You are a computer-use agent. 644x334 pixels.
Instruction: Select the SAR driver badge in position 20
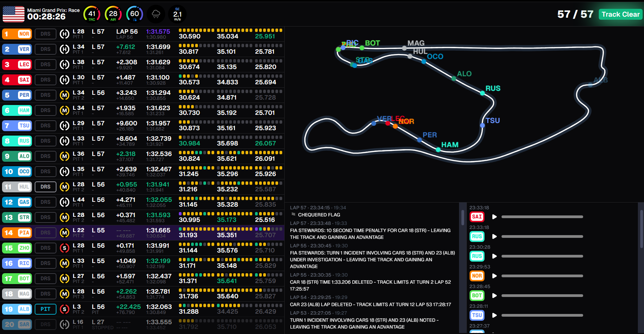(17, 324)
